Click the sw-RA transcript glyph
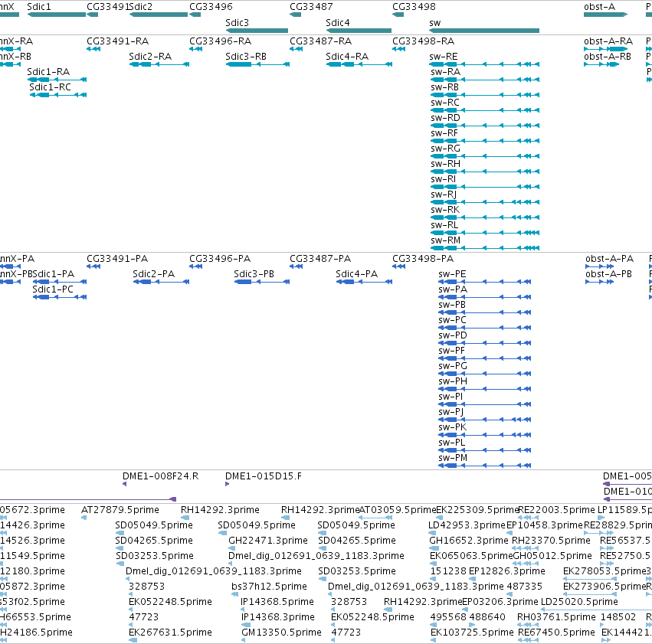652x644 pixels. pos(485,80)
